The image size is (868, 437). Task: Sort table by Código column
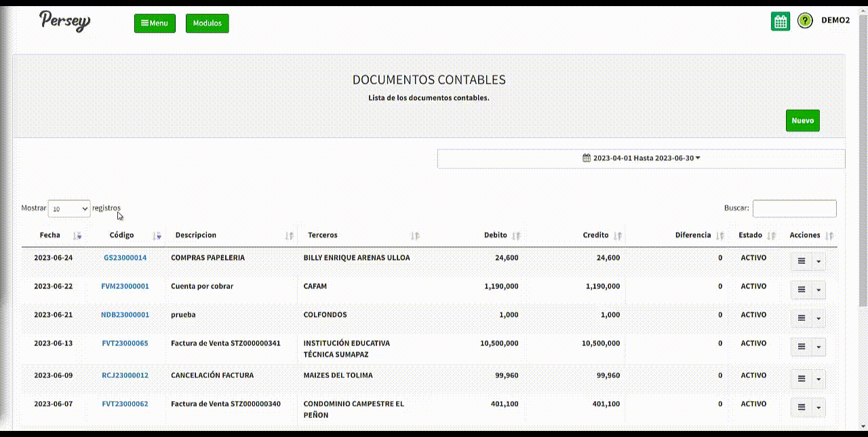point(122,235)
